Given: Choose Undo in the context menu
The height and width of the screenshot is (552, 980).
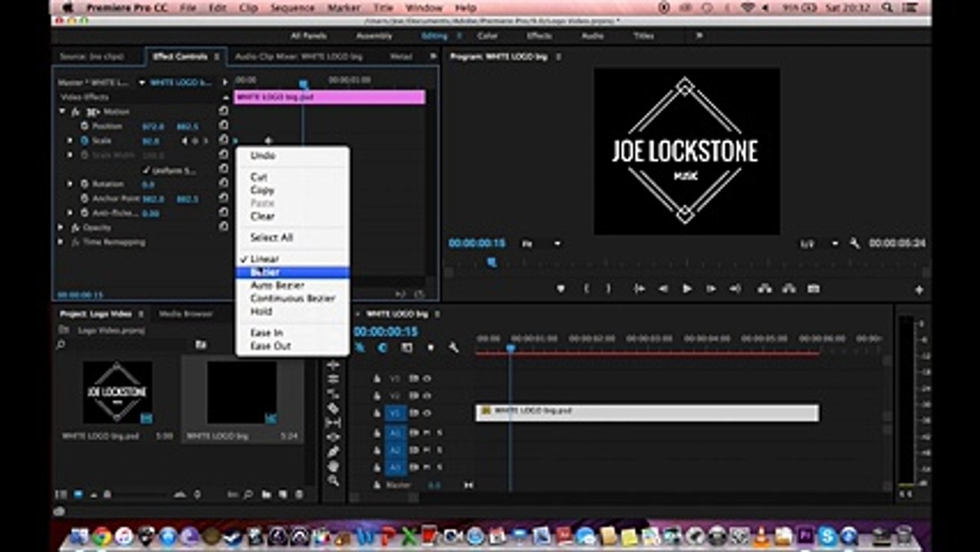Looking at the screenshot, I should coord(292,156).
